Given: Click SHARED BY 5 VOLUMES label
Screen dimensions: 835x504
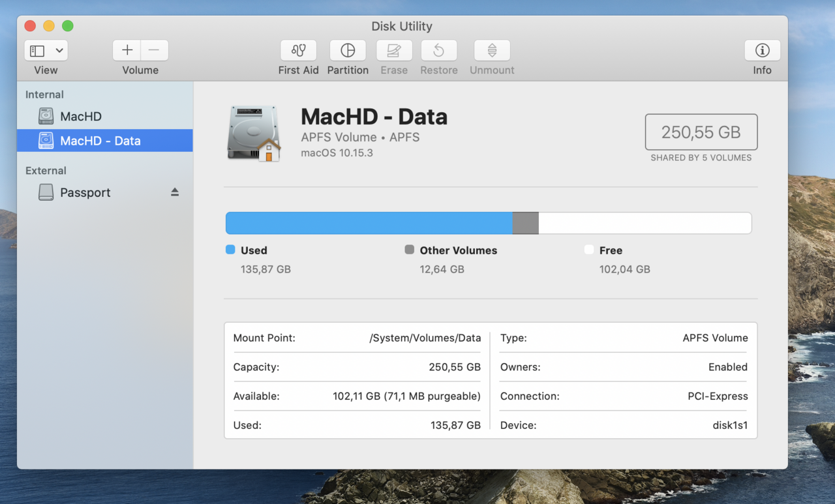Looking at the screenshot, I should click(701, 158).
